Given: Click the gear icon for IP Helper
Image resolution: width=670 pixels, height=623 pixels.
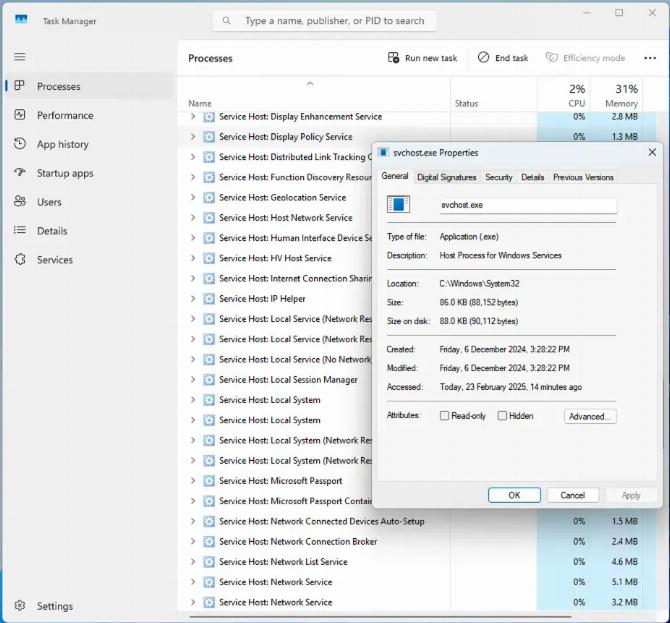Looking at the screenshot, I should [x=209, y=299].
